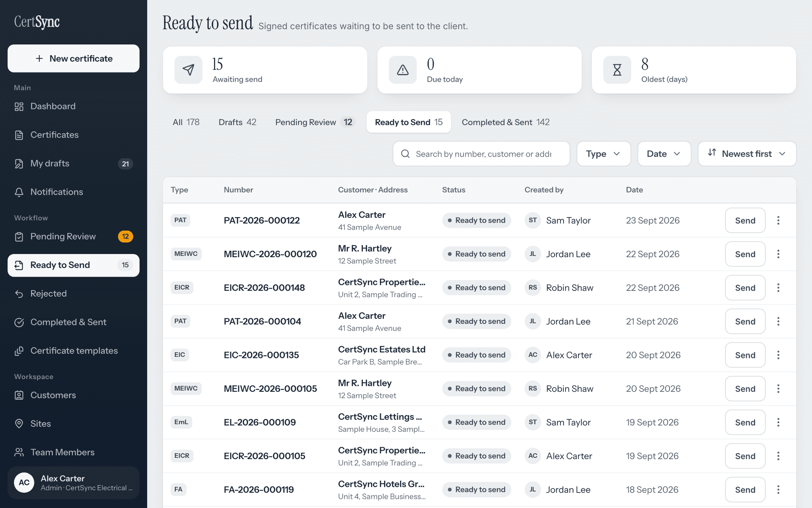
Task: Open Certificate templates
Action: coord(73,351)
